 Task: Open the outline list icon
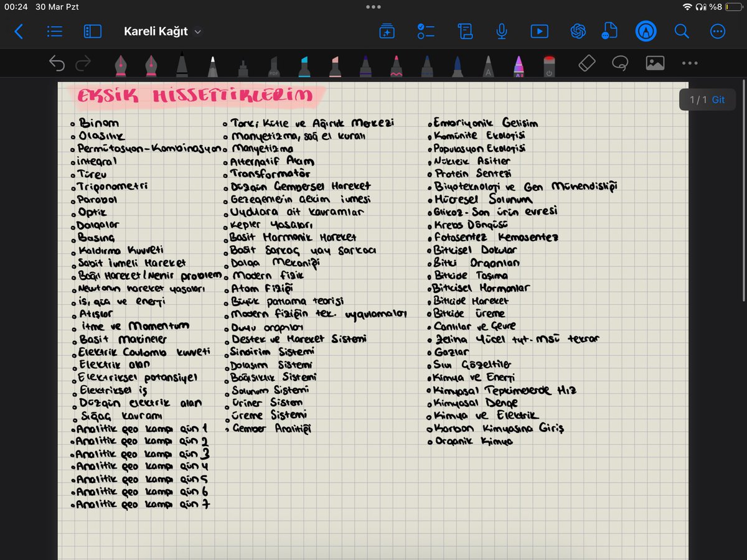[x=55, y=32]
